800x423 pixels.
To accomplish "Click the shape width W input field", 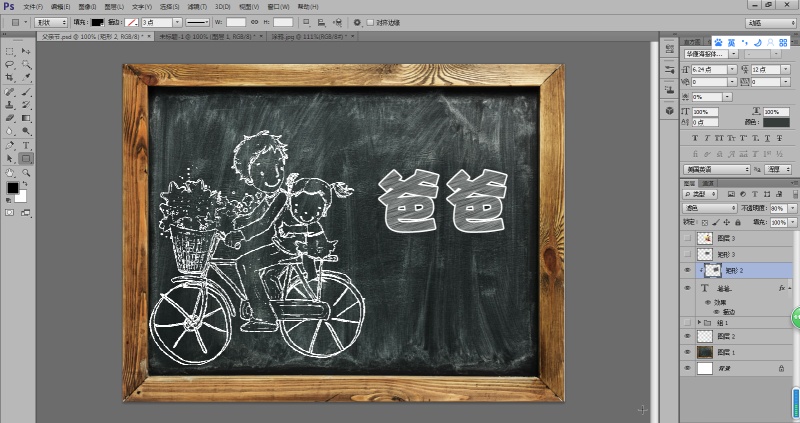I will pos(236,22).
